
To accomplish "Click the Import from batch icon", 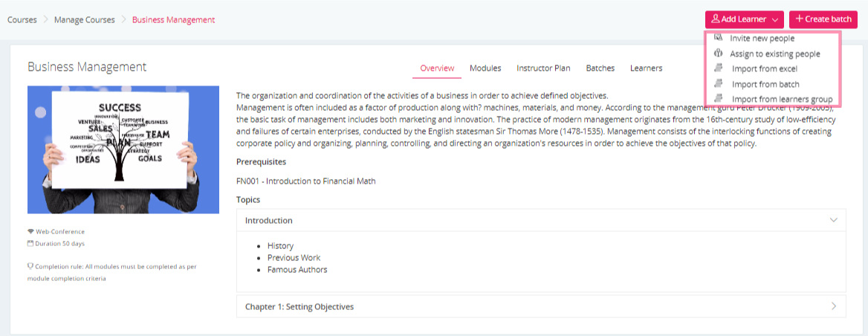I will click(718, 84).
